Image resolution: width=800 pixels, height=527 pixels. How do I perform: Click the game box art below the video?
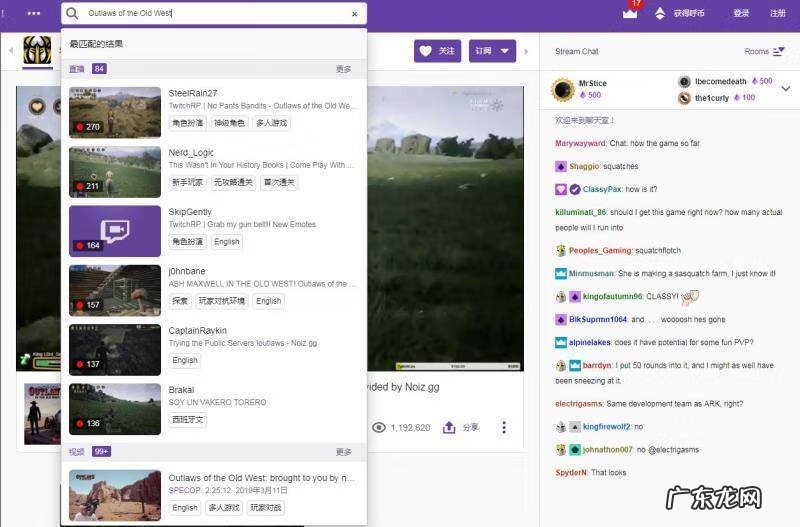tap(42, 414)
